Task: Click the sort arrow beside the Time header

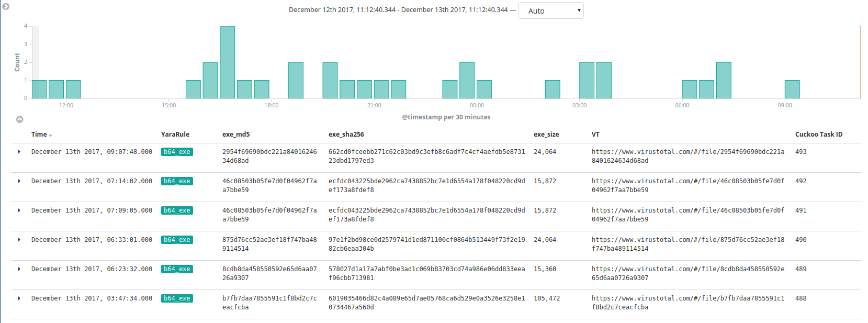Action: (x=50, y=135)
